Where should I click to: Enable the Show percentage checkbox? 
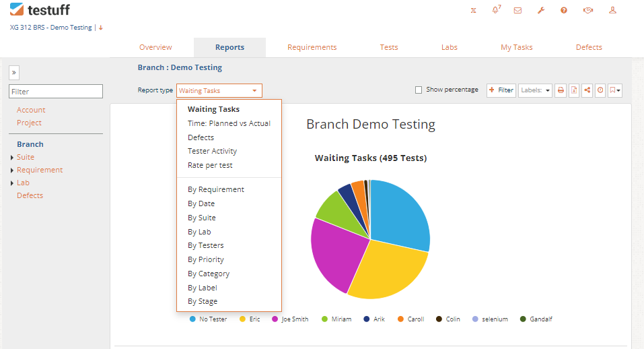click(419, 90)
